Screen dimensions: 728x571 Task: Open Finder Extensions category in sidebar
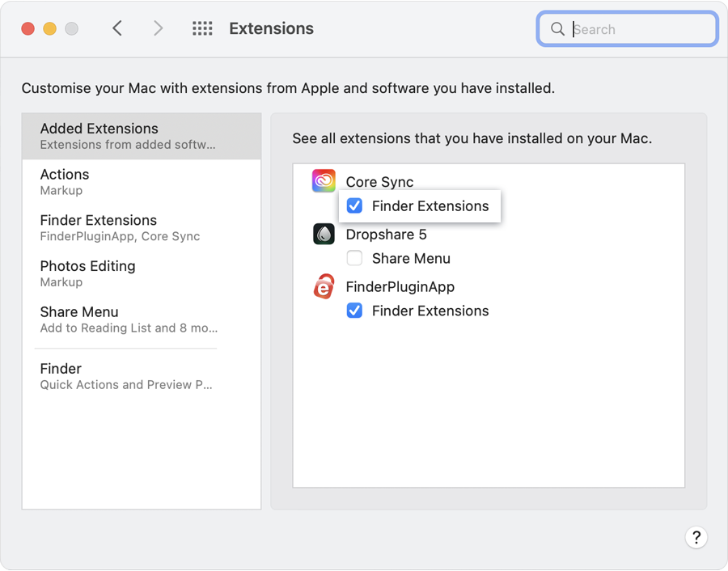click(x=142, y=228)
